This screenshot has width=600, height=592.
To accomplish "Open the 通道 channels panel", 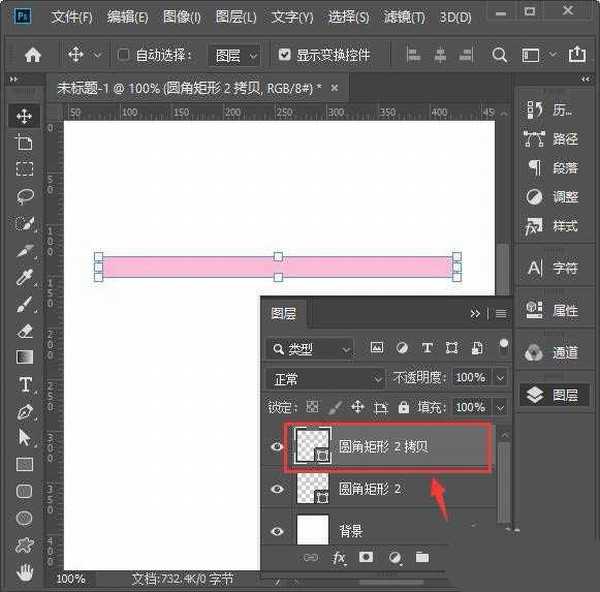I will 551,352.
